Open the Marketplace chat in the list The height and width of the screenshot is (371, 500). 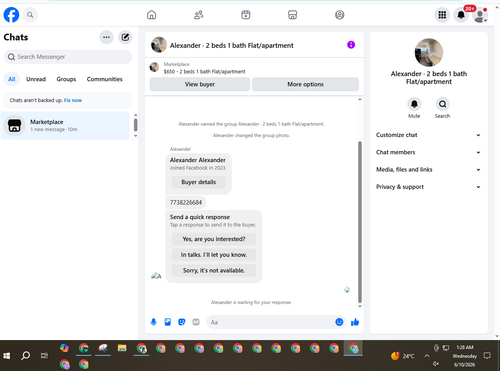(x=65, y=126)
